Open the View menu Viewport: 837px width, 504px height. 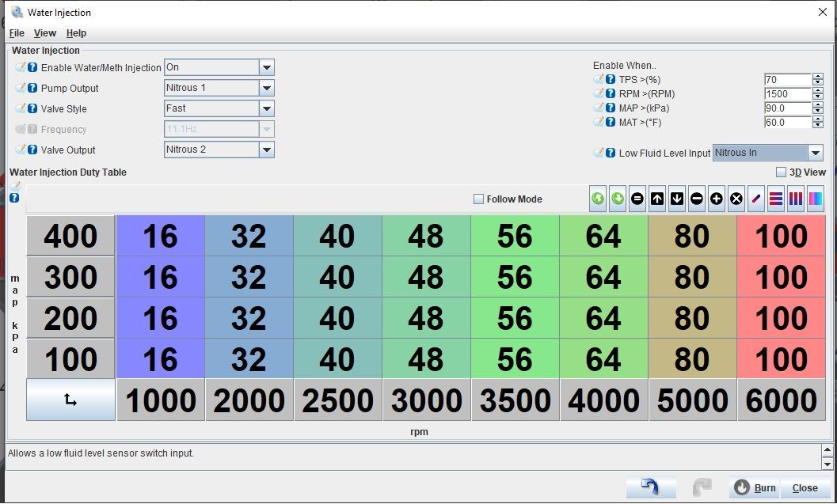click(45, 33)
